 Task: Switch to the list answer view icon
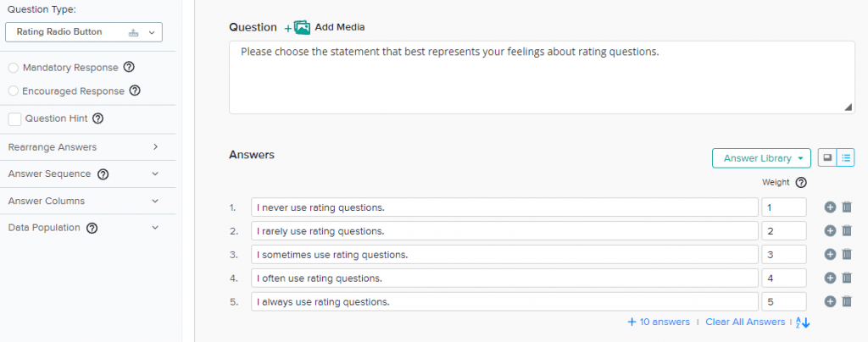(x=845, y=157)
